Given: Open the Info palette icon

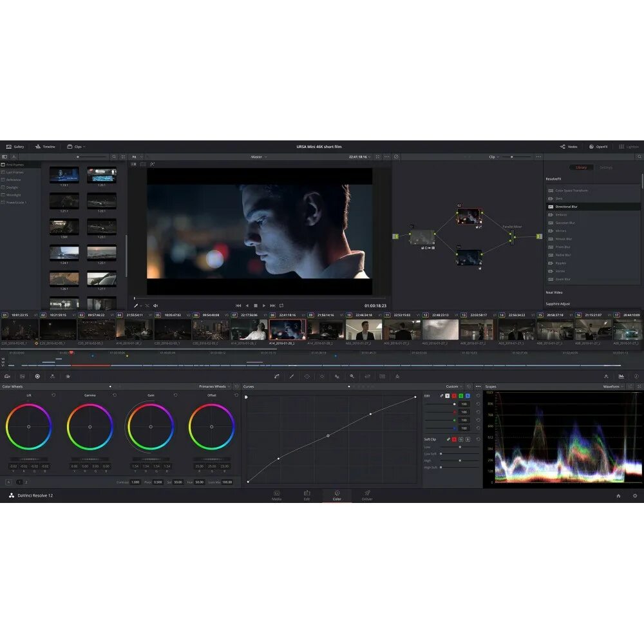Looking at the screenshot, I should click(636, 376).
